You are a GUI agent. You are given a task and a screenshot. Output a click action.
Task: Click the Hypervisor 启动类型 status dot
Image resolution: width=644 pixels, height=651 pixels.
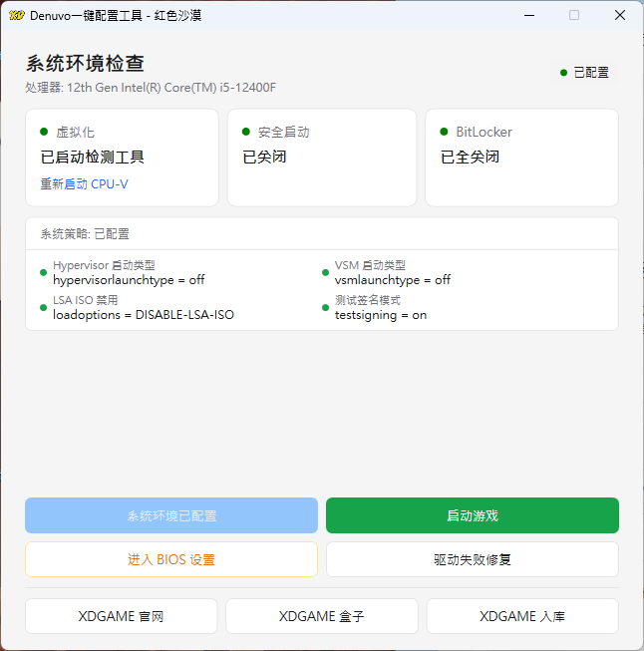[x=43, y=272]
